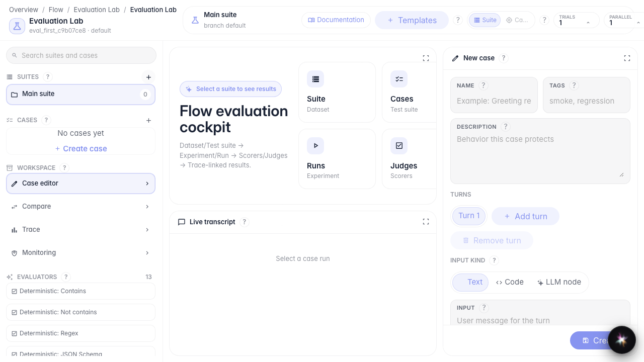Select Text input kind

click(470, 282)
